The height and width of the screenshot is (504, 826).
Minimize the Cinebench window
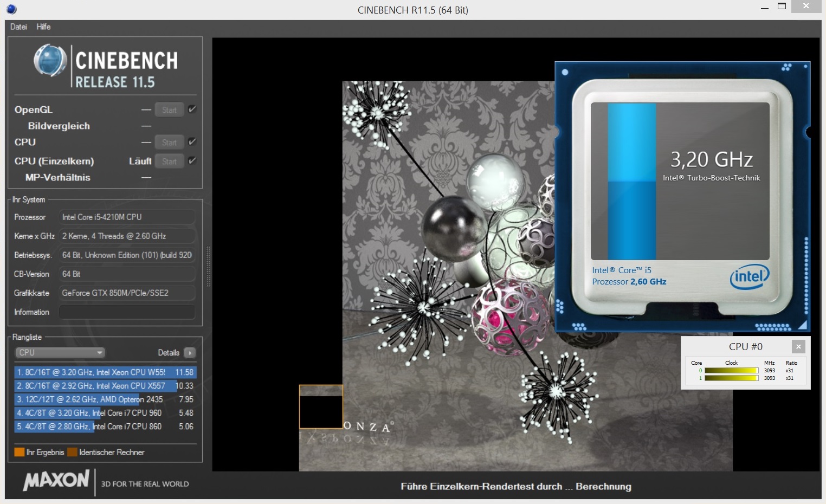click(765, 8)
